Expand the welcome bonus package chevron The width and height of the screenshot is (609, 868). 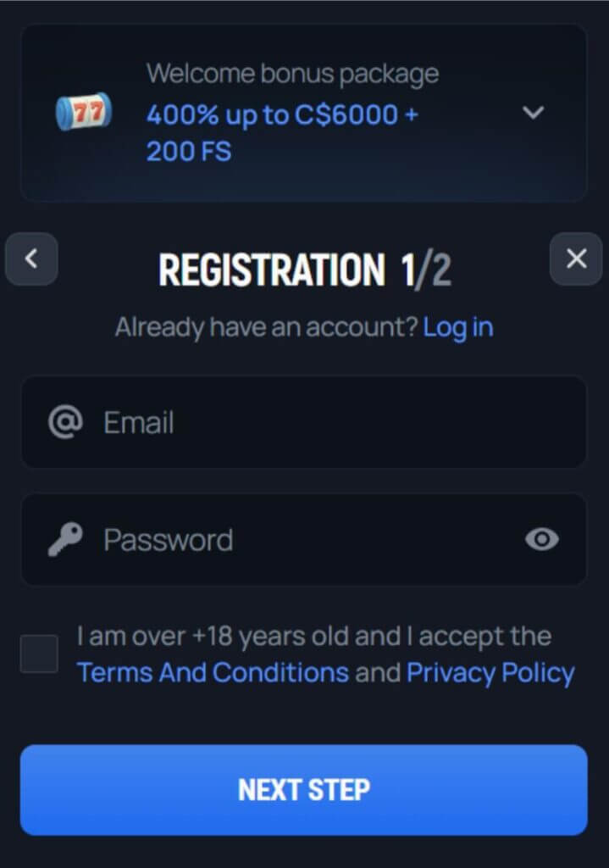pyautogui.click(x=533, y=113)
